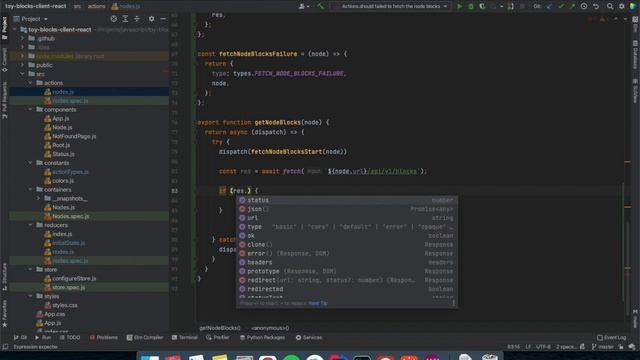This screenshot has height=360, width=640.
Task: Open IDE settings gear in top toolbar
Action: [x=622, y=6]
